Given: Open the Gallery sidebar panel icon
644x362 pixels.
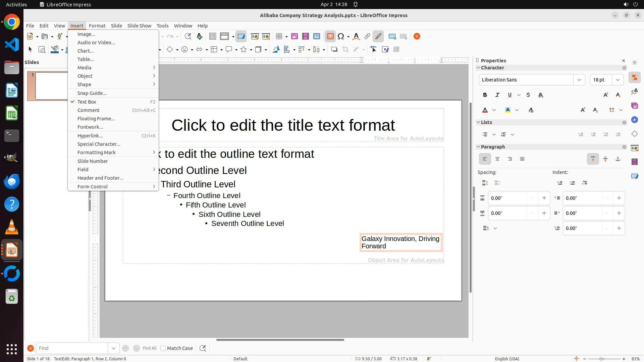Looking at the screenshot, I should 634,106.
